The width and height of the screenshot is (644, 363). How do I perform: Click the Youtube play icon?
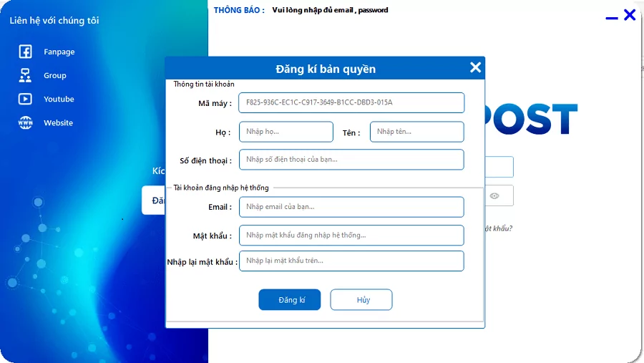click(x=25, y=99)
